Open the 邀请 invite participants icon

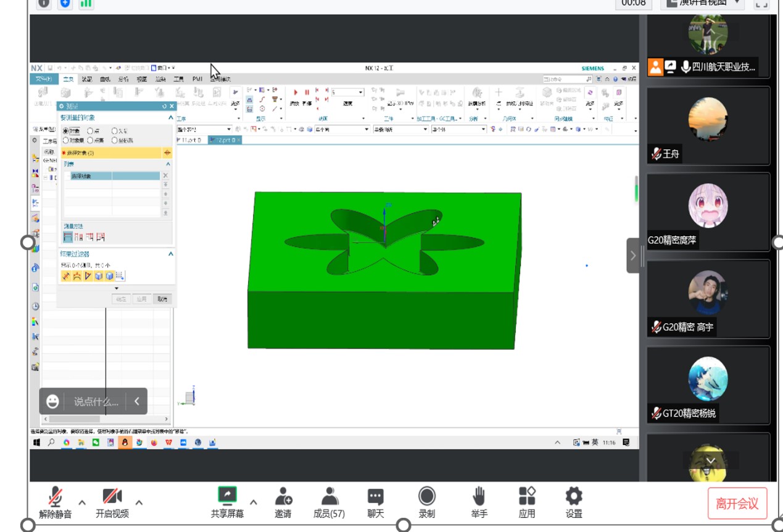coord(283,496)
